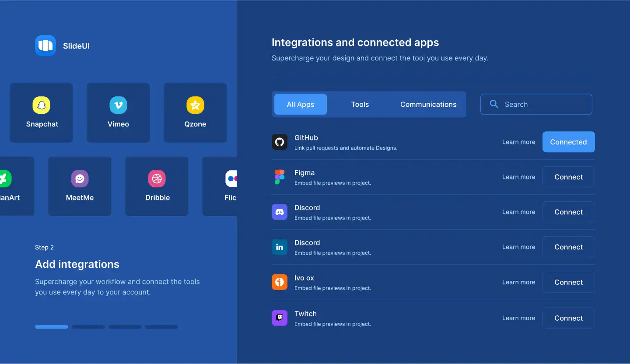Click Connect in the row with the LinkedIn icon

(x=569, y=247)
